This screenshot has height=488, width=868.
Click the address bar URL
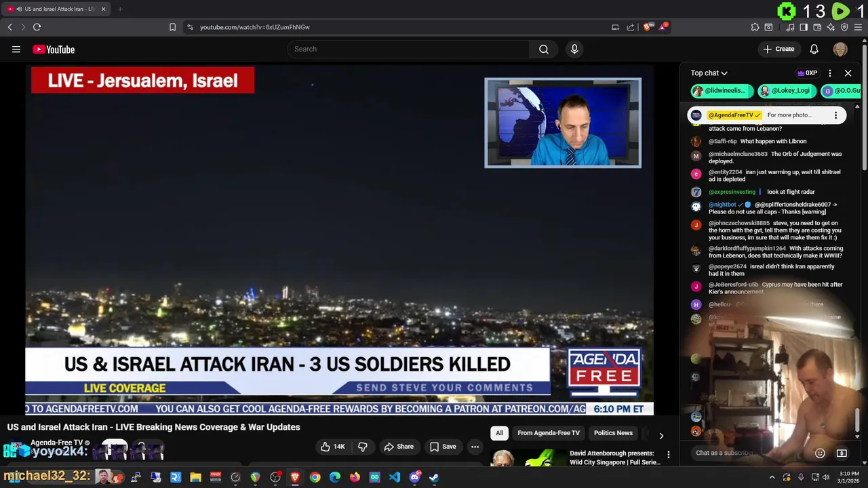pos(254,27)
